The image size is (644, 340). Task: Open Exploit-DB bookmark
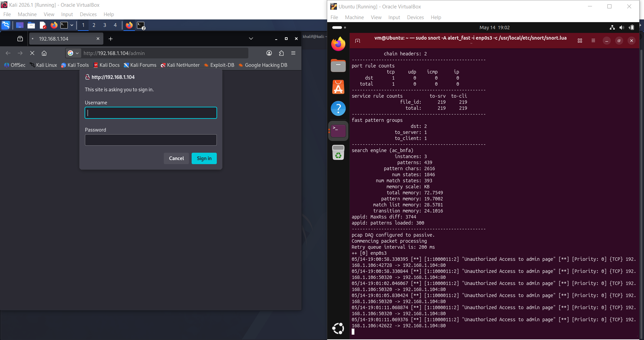click(219, 65)
